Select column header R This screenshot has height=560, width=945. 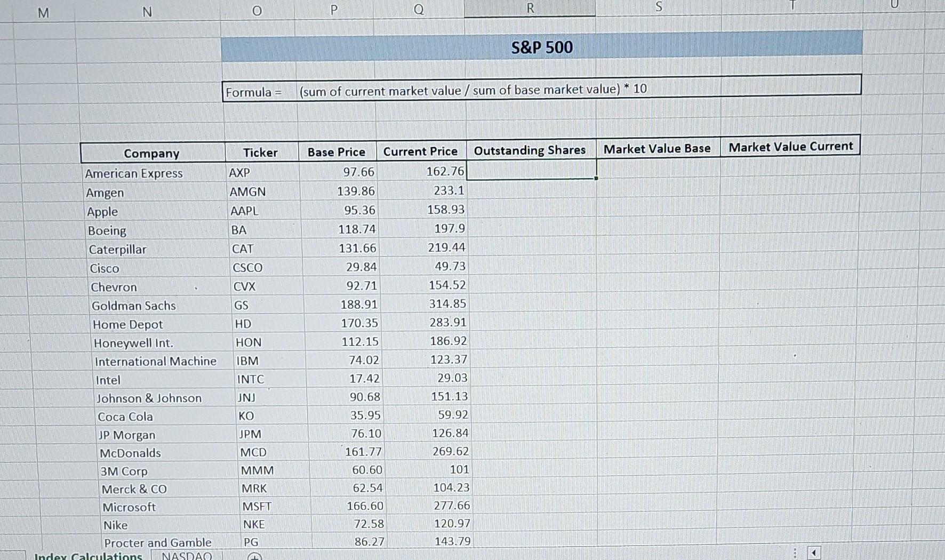tap(529, 8)
